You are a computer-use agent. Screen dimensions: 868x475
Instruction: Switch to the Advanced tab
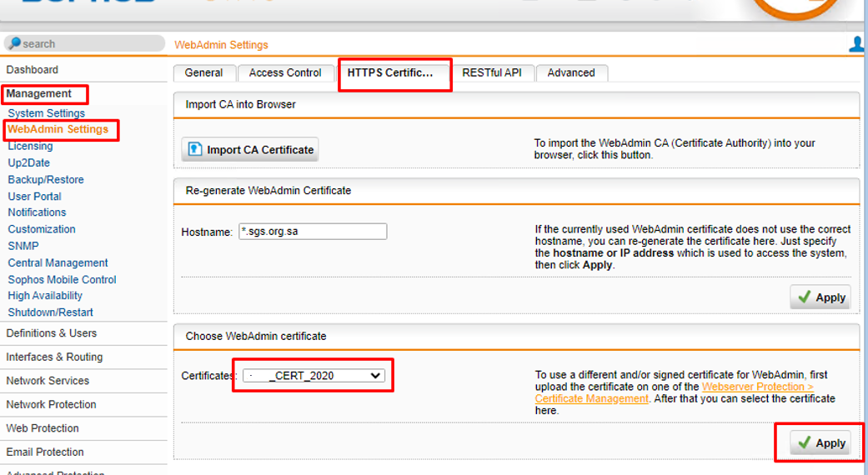coord(571,73)
